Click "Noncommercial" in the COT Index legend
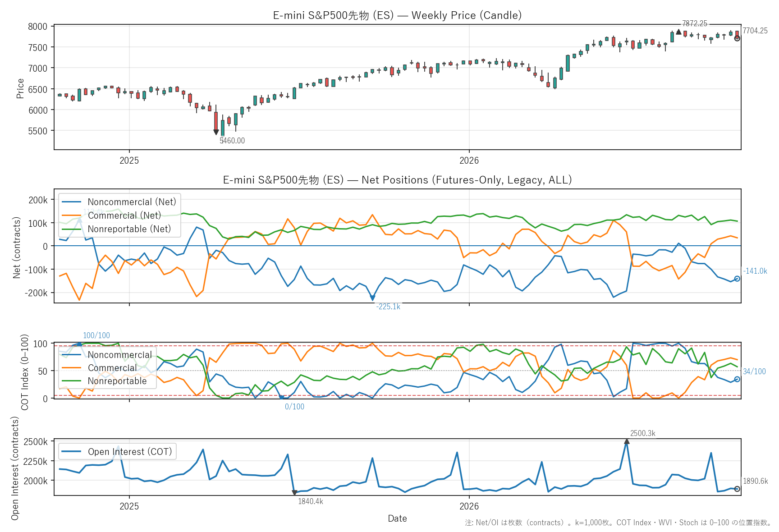Screen dimensions: 779x532 (120, 355)
